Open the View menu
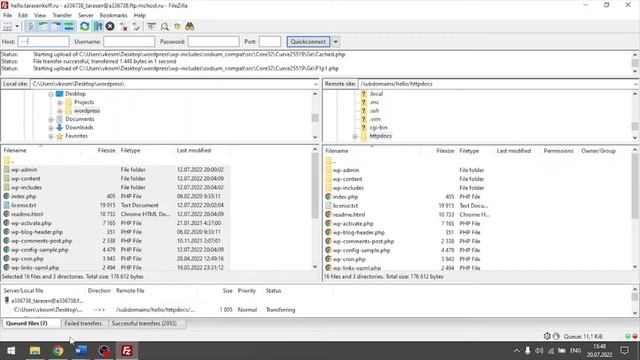 click(x=40, y=15)
